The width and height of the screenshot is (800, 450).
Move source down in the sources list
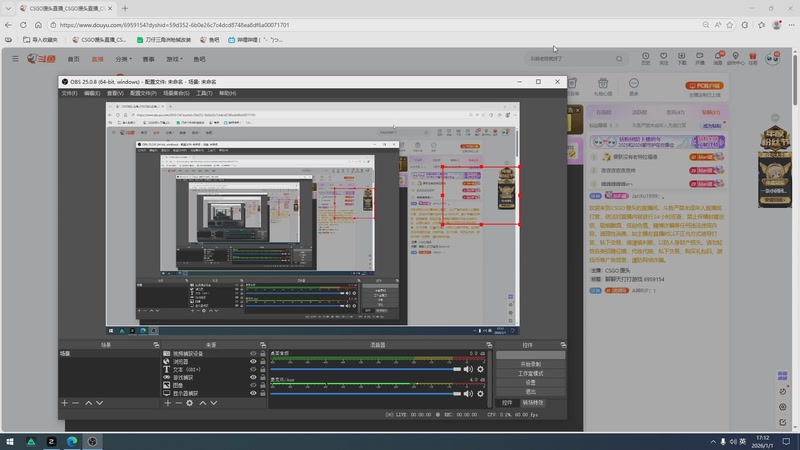(x=214, y=403)
